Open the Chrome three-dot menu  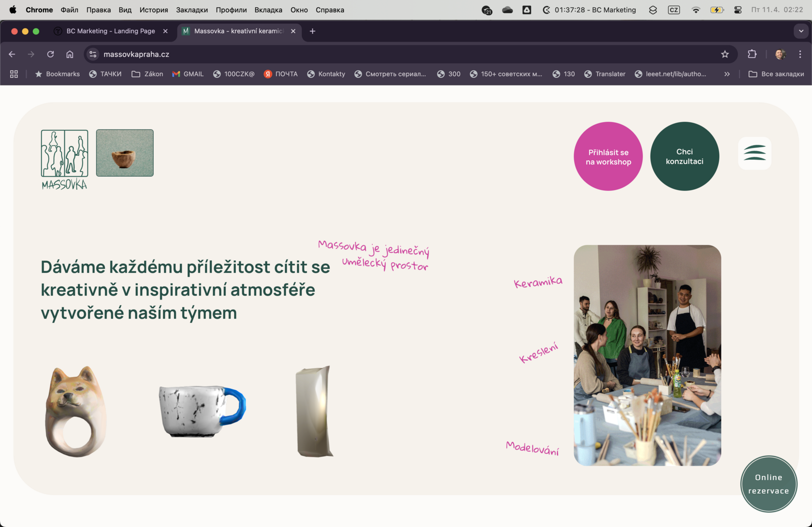pyautogui.click(x=800, y=54)
